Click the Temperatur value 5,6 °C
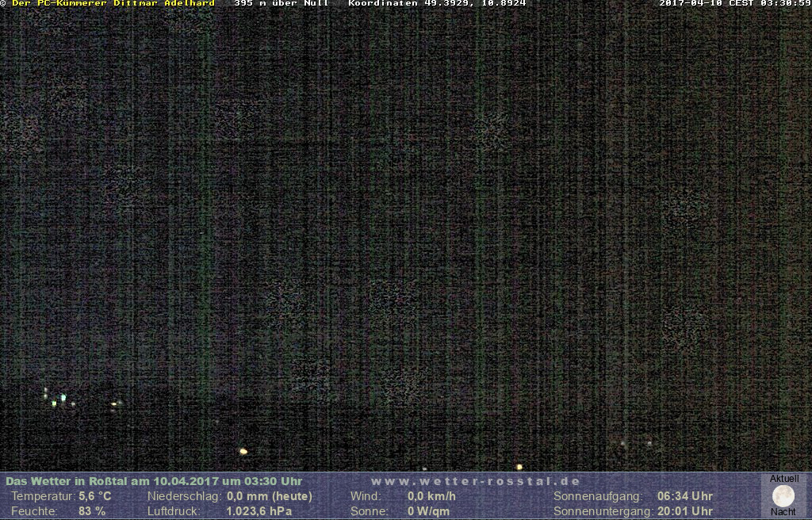 tap(94, 496)
